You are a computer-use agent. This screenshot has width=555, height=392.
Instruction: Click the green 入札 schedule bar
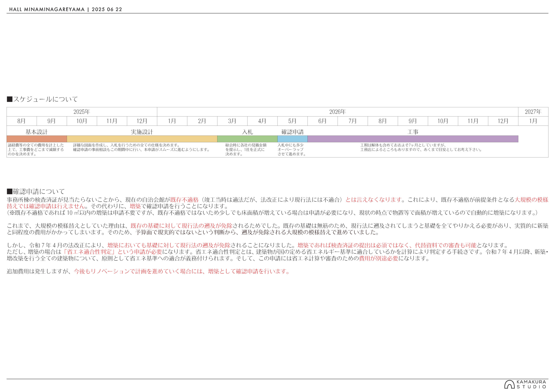click(x=247, y=139)
